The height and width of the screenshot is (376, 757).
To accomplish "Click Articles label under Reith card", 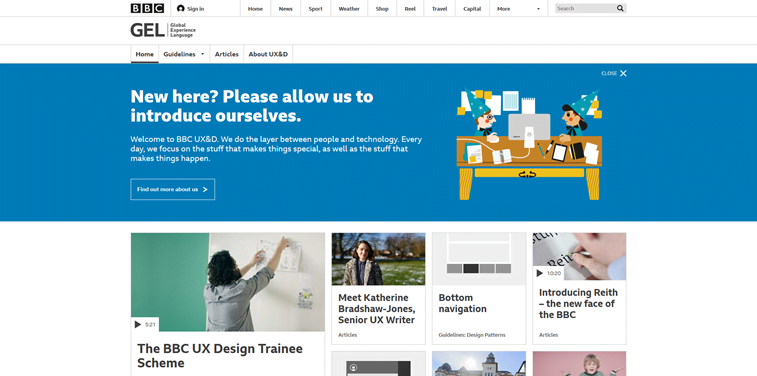I will tap(548, 335).
